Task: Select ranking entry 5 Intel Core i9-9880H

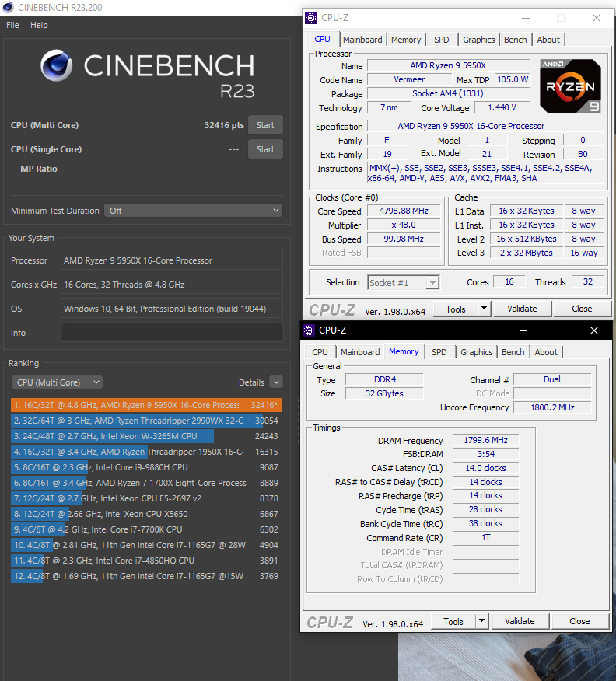Action: click(146, 467)
